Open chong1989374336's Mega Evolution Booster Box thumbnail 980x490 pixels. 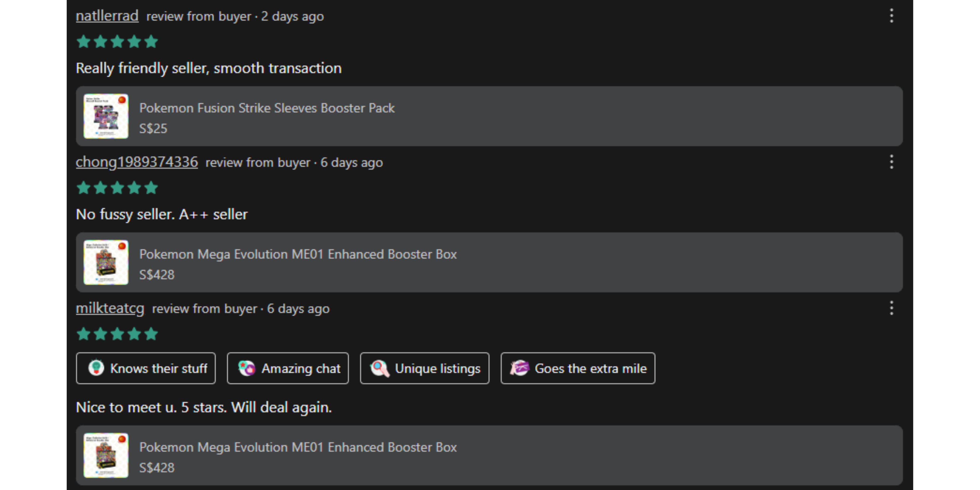coord(106,262)
